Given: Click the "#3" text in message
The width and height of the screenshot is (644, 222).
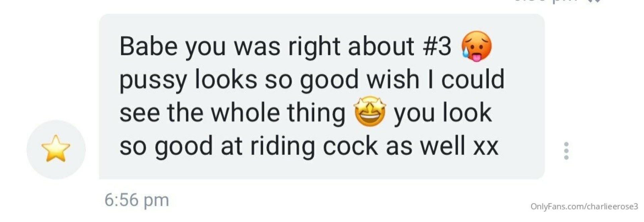Looking at the screenshot, I should pos(437,46).
